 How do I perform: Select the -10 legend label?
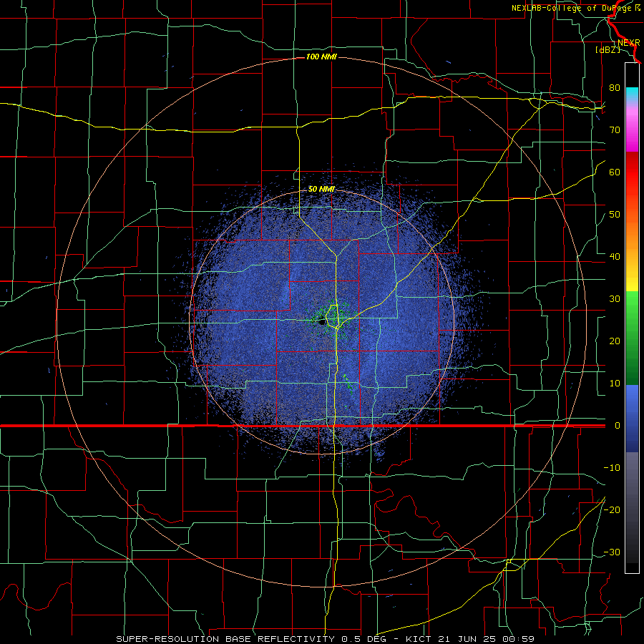[612, 468]
